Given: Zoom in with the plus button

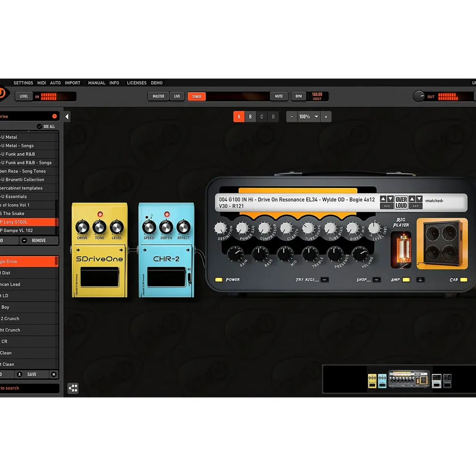Looking at the screenshot, I should pyautogui.click(x=326, y=116).
